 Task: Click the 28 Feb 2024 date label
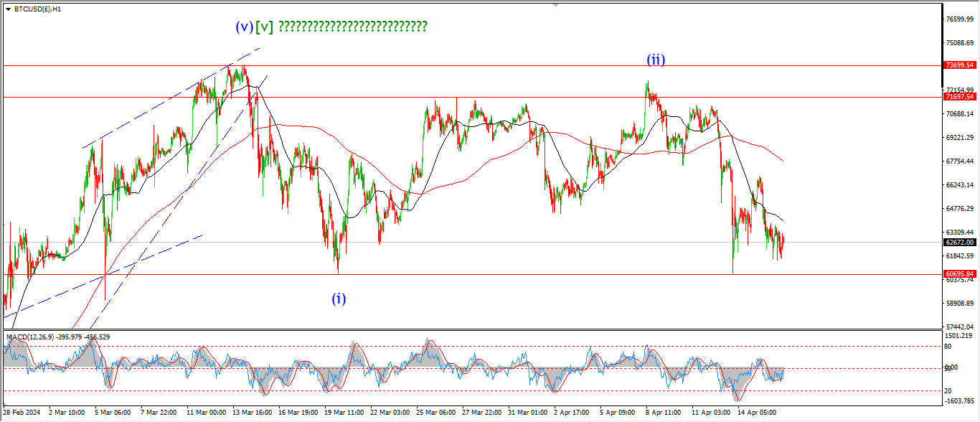tap(22, 413)
